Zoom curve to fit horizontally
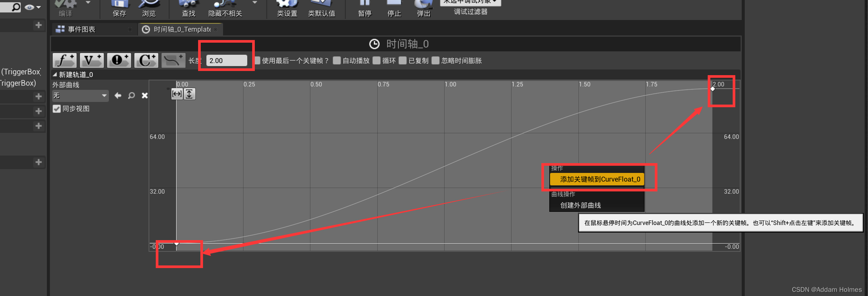868x296 pixels. click(177, 94)
